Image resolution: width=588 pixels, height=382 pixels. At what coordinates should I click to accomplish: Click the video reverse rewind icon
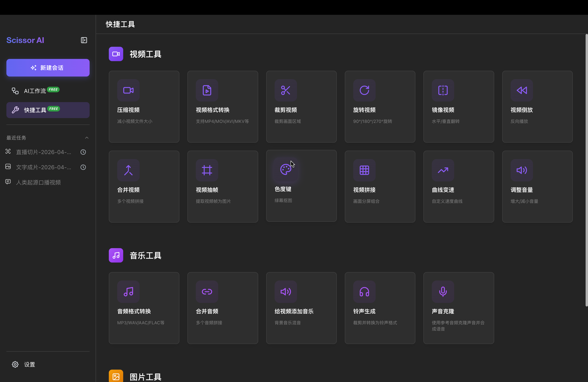(x=522, y=90)
